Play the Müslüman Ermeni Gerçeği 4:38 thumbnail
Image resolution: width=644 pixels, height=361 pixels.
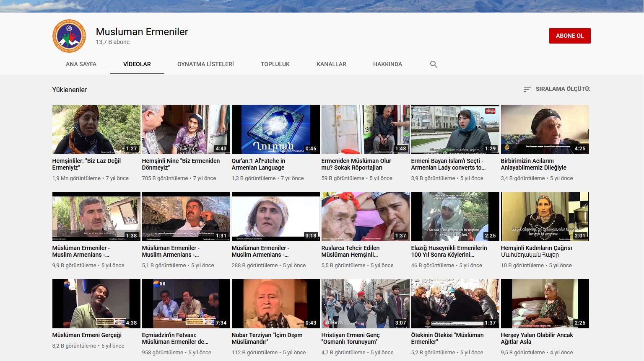click(x=96, y=304)
